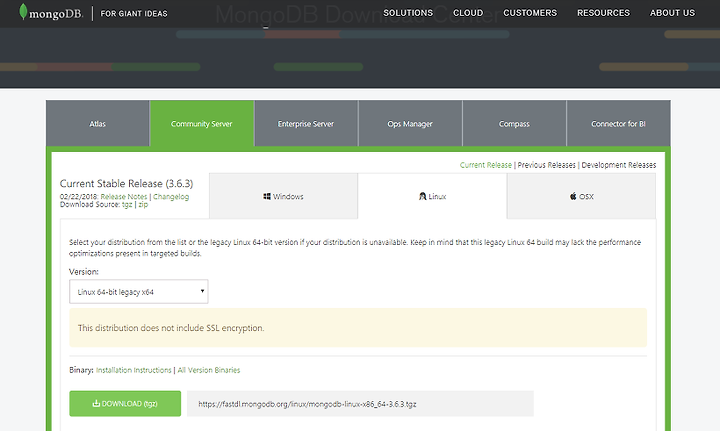This screenshot has width=720, height=431.
Task: Open Installation Instructions link
Action: [134, 370]
